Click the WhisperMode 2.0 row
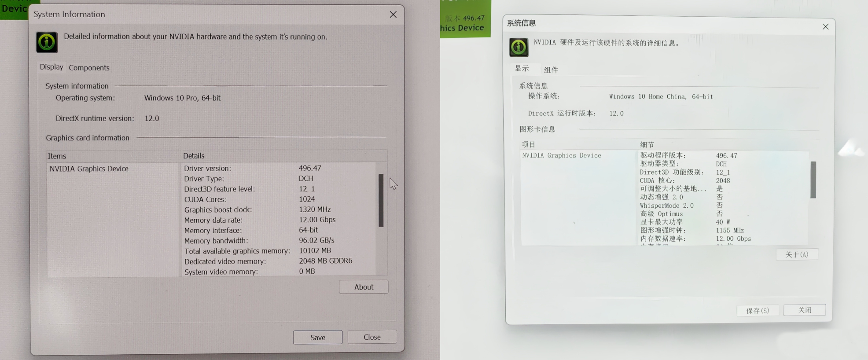868x360 pixels. (x=681, y=206)
